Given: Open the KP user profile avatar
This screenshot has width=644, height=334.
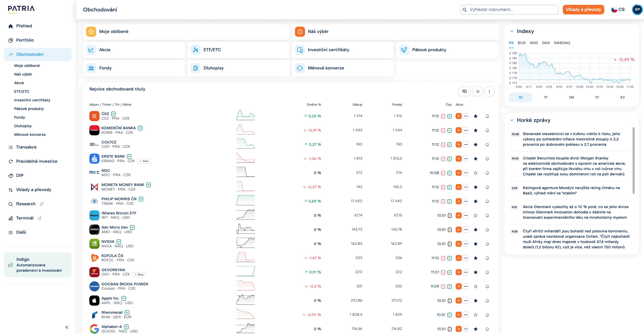Looking at the screenshot, I should pos(637,10).
